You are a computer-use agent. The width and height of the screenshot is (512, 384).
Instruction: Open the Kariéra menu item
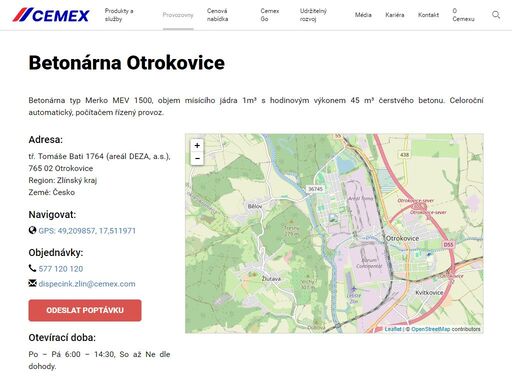[395, 15]
